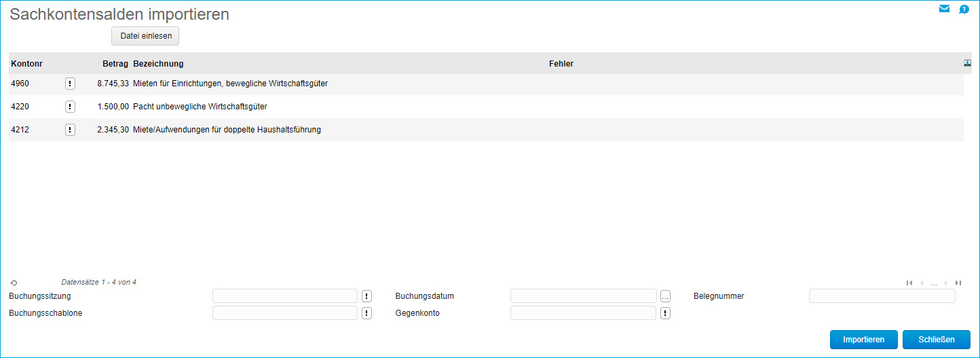980x358 pixels.
Task: Focus the Gegenkonto input field
Action: [x=584, y=313]
